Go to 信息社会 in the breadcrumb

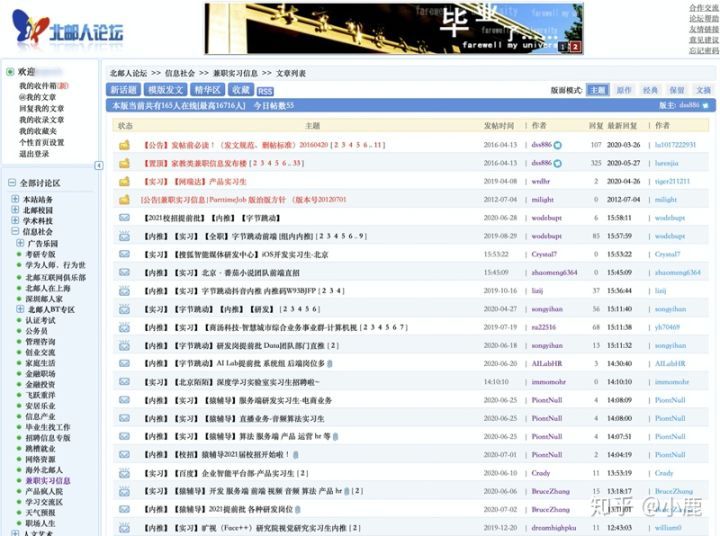180,73
